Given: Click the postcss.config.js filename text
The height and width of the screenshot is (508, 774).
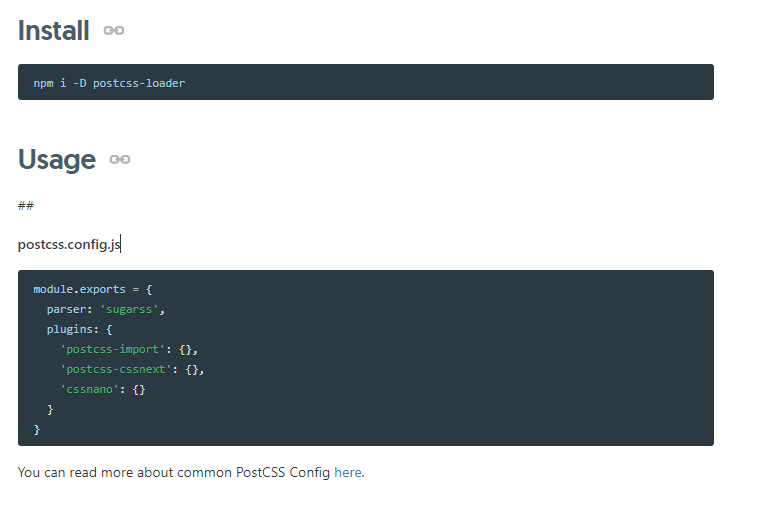Looking at the screenshot, I should (x=69, y=244).
